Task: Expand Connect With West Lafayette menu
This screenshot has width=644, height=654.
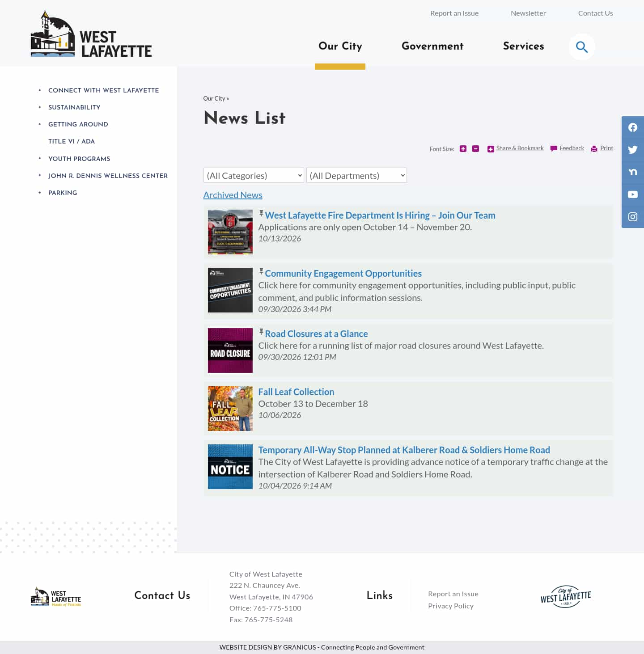Action: click(40, 90)
